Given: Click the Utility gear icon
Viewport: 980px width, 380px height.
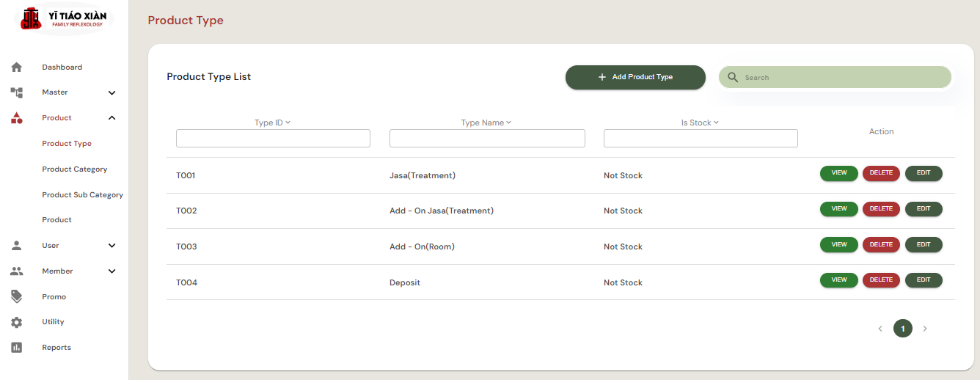Looking at the screenshot, I should point(16,322).
